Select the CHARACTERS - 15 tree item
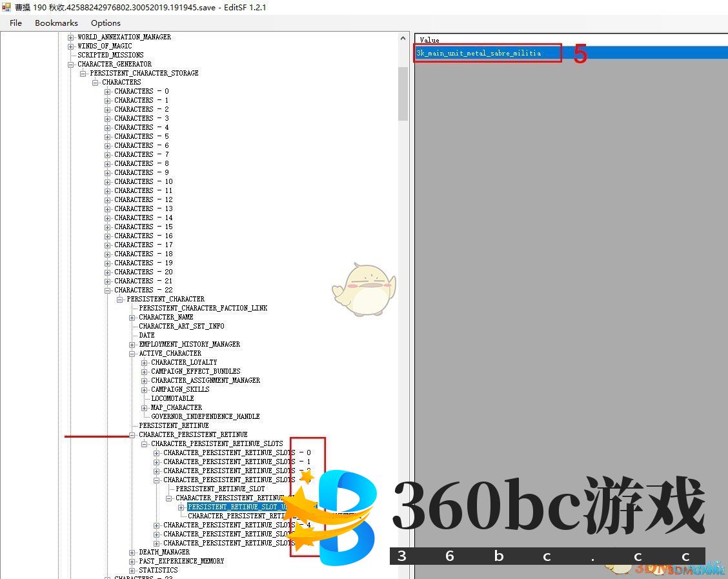The height and width of the screenshot is (579, 728). click(143, 227)
